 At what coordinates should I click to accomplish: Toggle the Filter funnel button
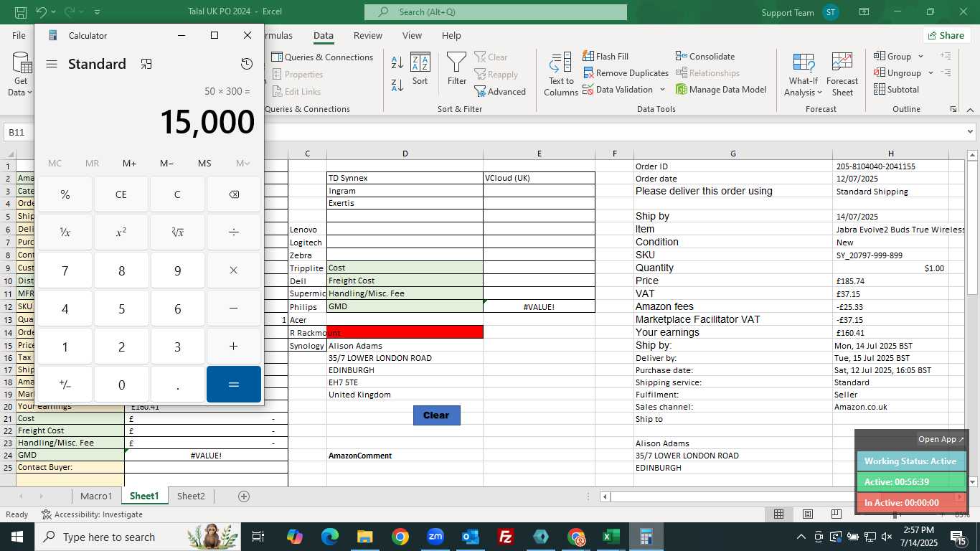click(x=457, y=70)
